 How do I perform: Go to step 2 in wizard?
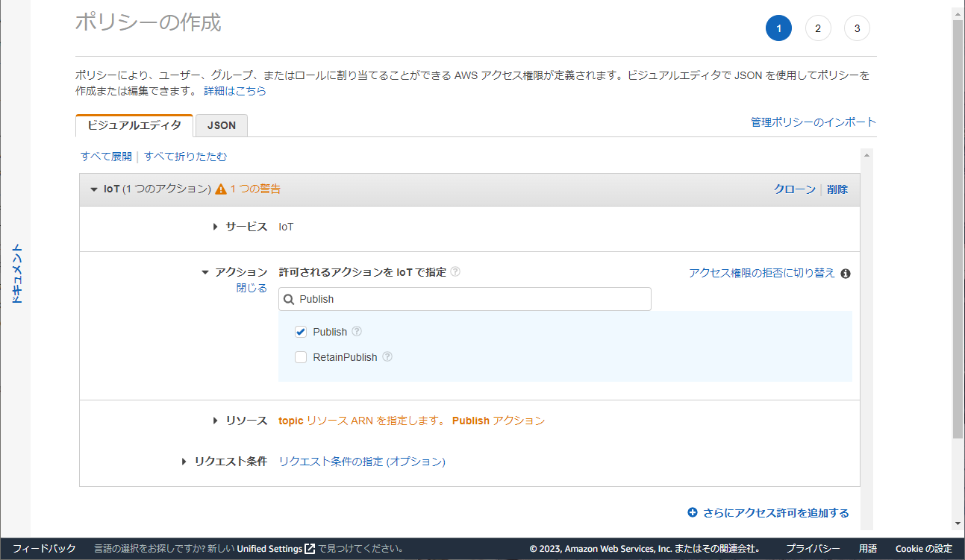[x=818, y=28]
